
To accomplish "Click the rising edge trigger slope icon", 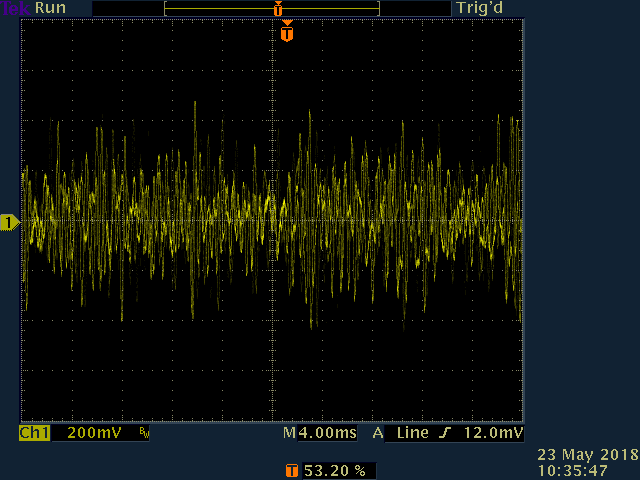I will point(445,433).
